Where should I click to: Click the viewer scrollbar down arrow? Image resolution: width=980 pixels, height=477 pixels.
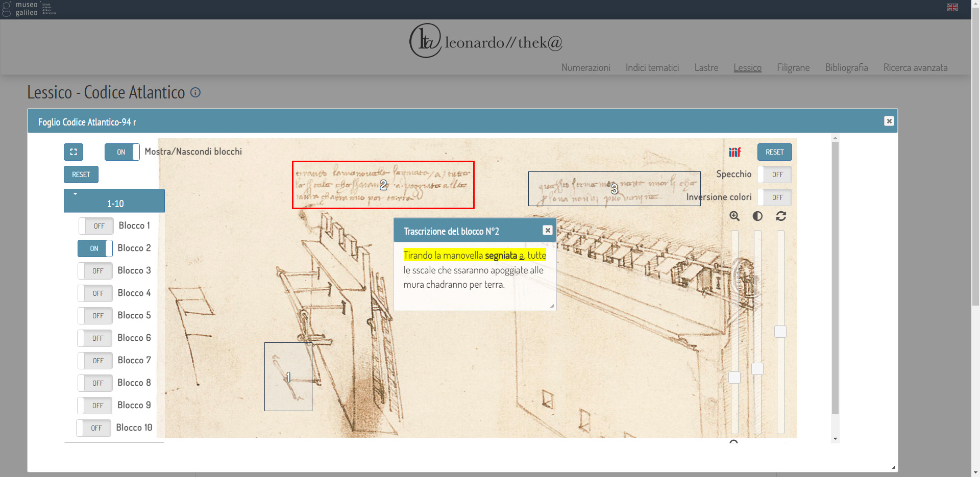click(835, 439)
